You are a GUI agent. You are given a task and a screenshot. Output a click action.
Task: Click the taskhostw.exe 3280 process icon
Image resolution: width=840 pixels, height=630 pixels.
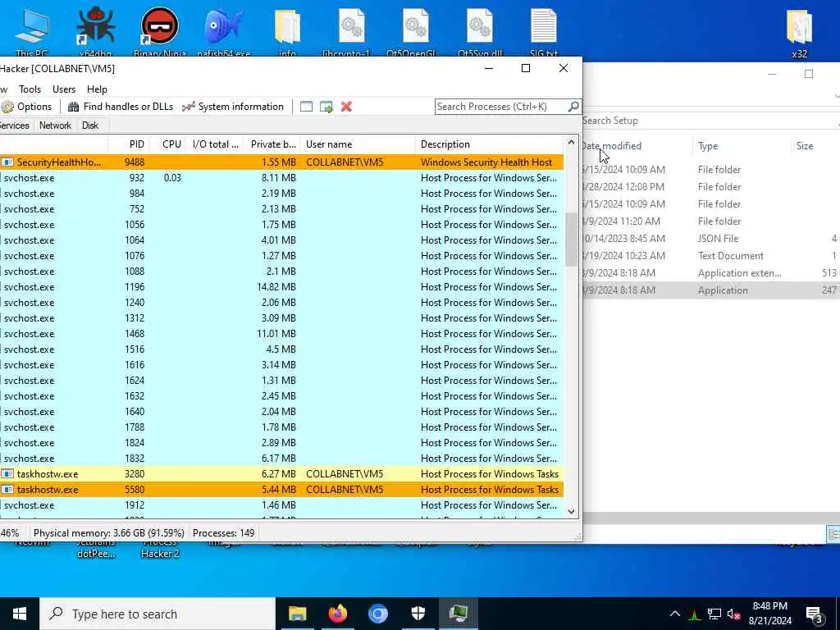[x=7, y=474]
